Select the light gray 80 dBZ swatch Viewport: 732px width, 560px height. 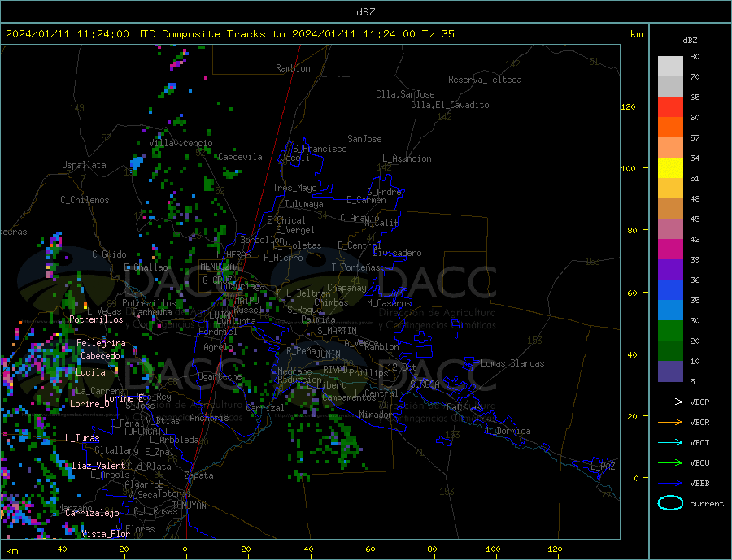tap(670, 67)
